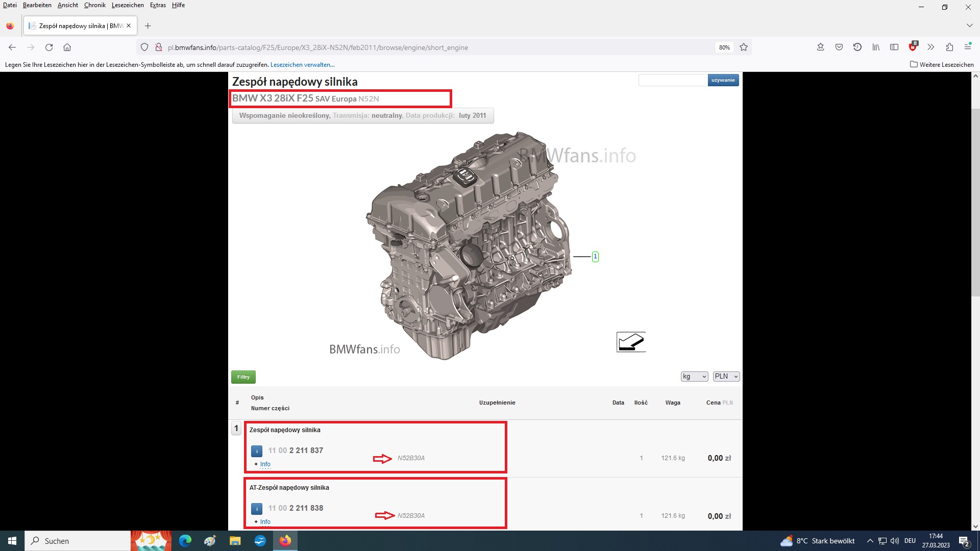Click the tracking protection shield icon

click(x=144, y=47)
